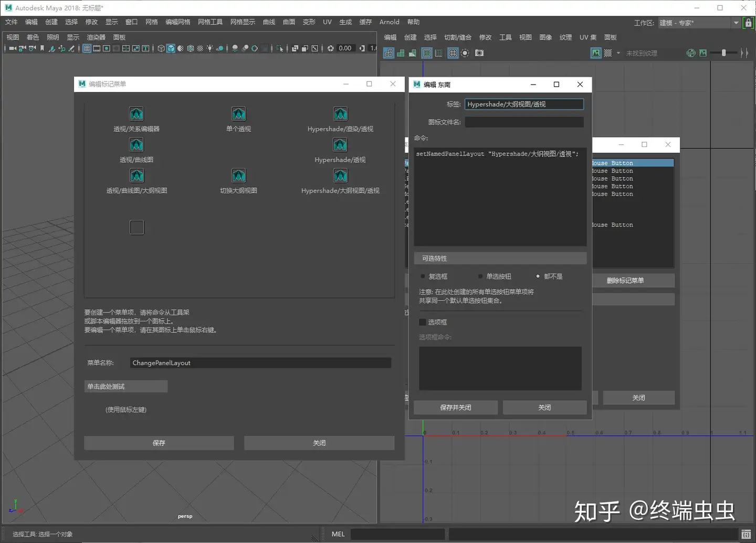Click the Hypershade/透视 marking menu icon
This screenshot has height=543, width=756.
coord(340,145)
